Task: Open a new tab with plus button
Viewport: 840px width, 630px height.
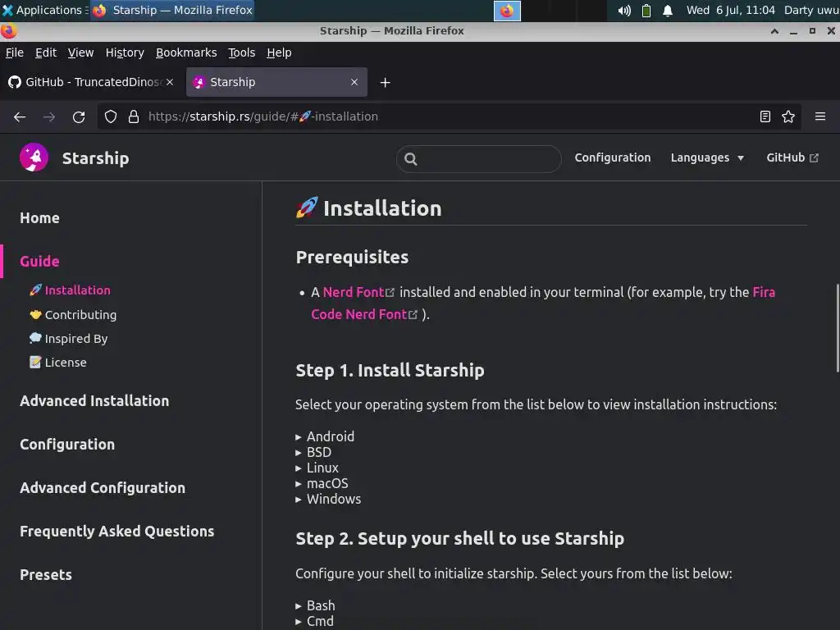Action: pos(386,83)
